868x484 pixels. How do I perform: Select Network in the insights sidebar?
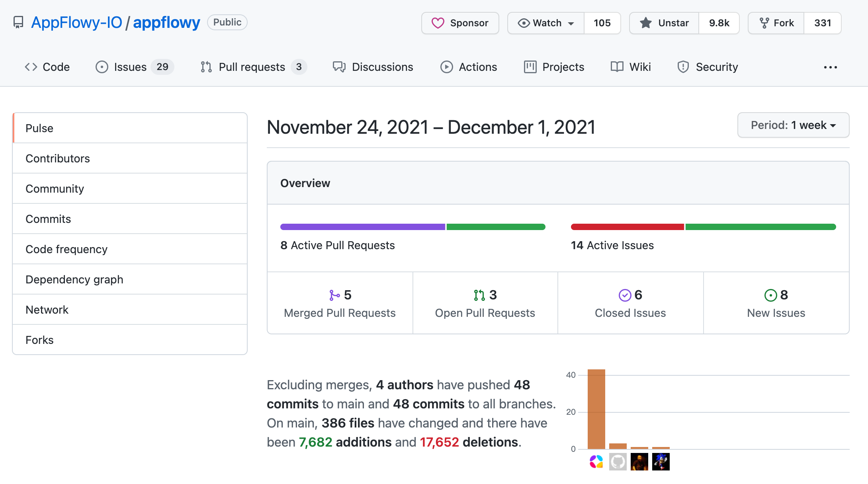(x=130, y=310)
